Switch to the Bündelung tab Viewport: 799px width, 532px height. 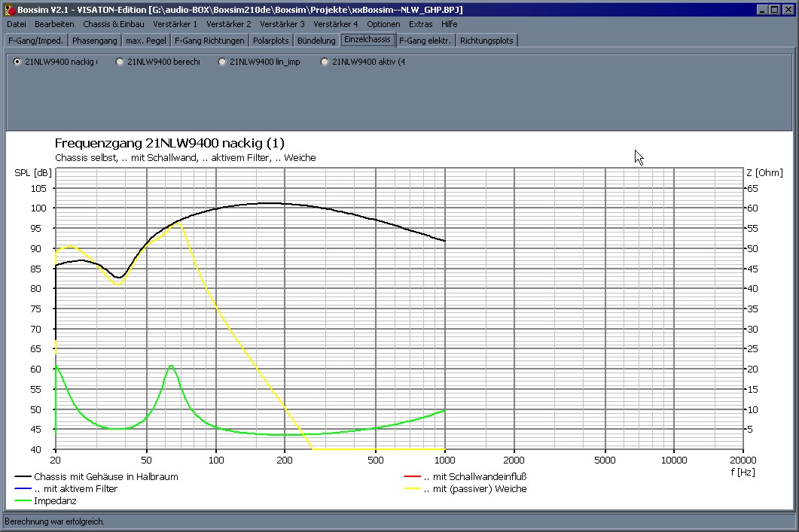[x=316, y=41]
